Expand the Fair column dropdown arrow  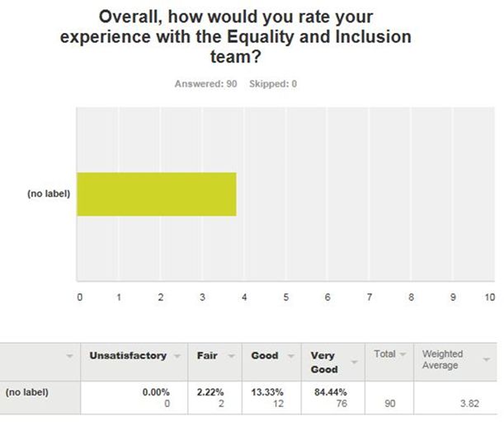231,356
